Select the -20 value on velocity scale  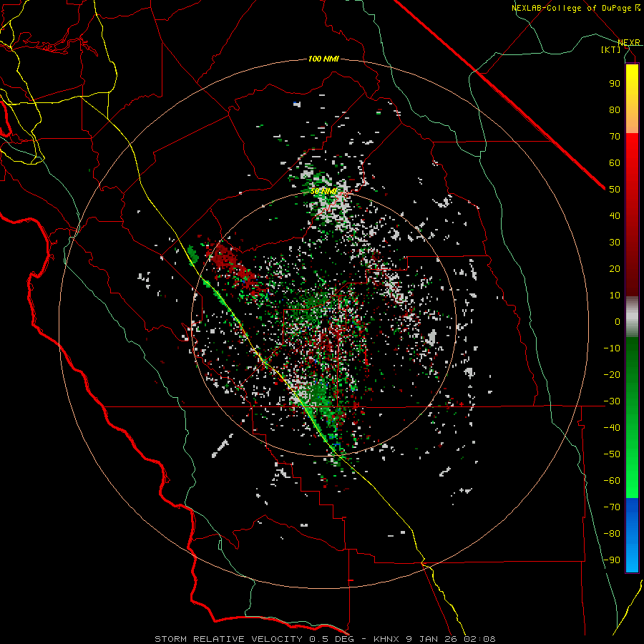point(612,375)
